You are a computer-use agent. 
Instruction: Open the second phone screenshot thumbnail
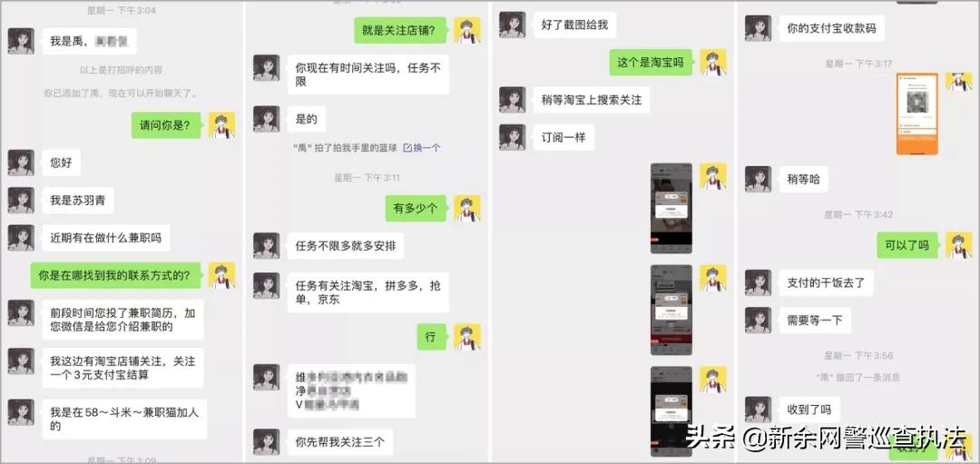(x=671, y=310)
